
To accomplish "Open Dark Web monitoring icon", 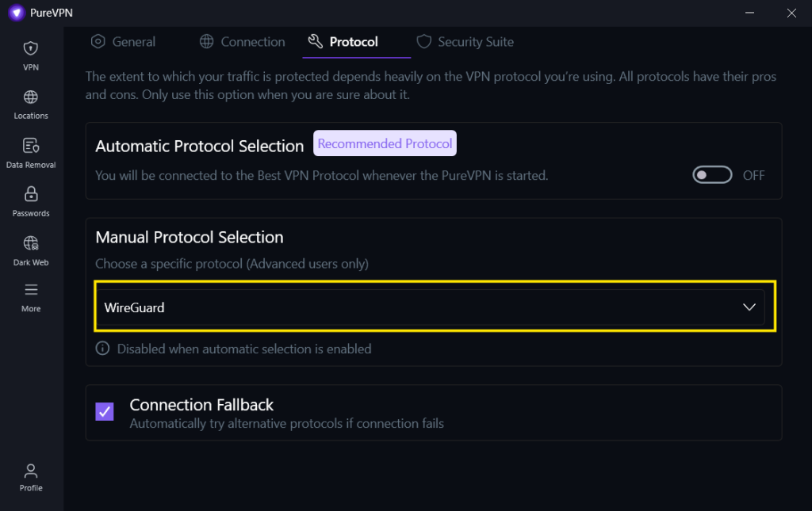I will click(31, 243).
